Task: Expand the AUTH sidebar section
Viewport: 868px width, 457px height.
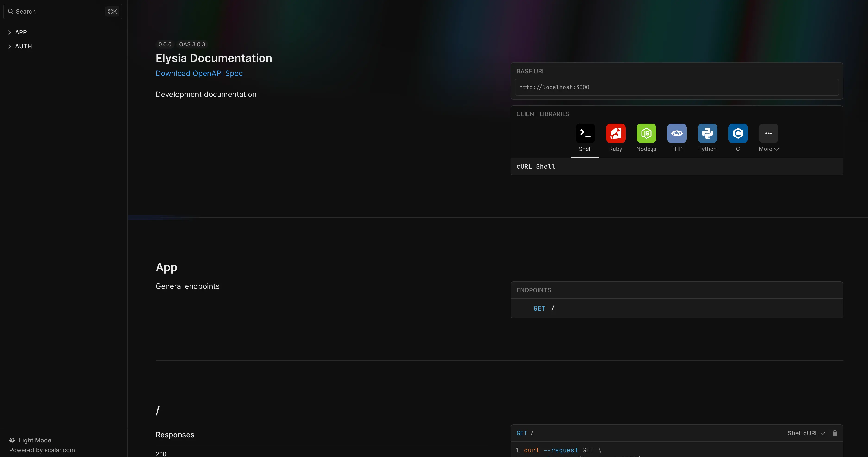Action: click(9, 46)
